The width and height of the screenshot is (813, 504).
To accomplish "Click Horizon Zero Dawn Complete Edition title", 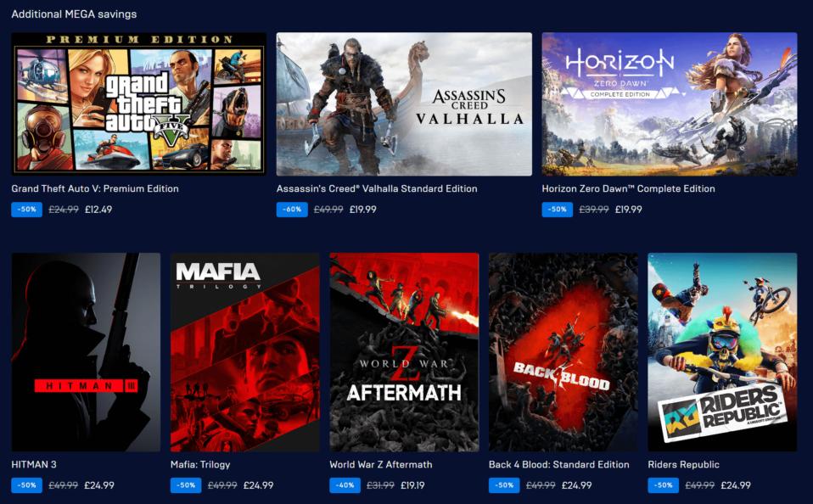I will click(628, 188).
